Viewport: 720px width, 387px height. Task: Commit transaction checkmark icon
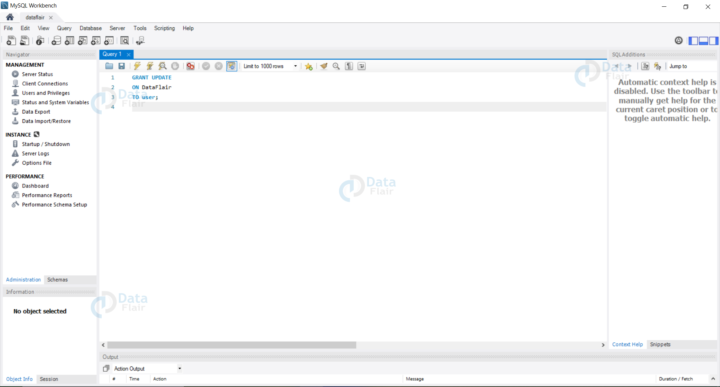pyautogui.click(x=206, y=66)
